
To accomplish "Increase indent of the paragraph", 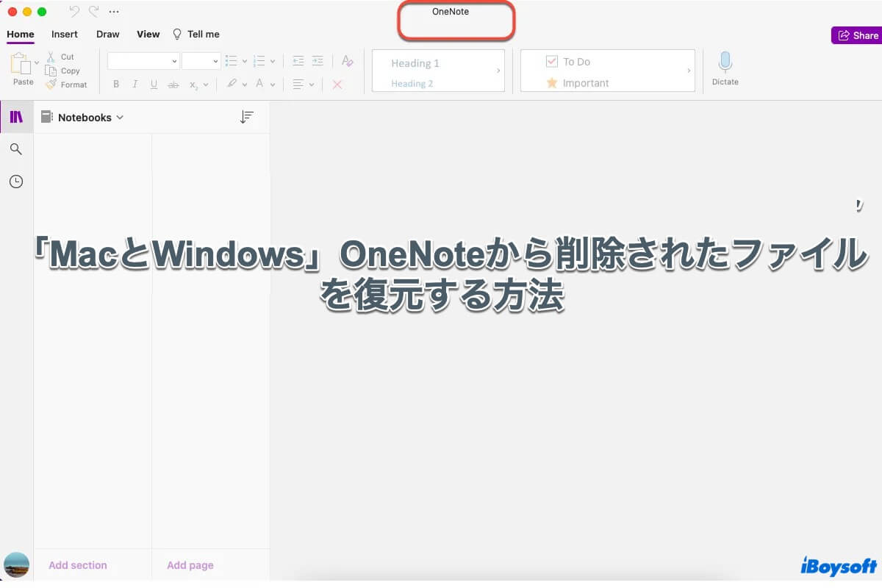I will [x=318, y=61].
